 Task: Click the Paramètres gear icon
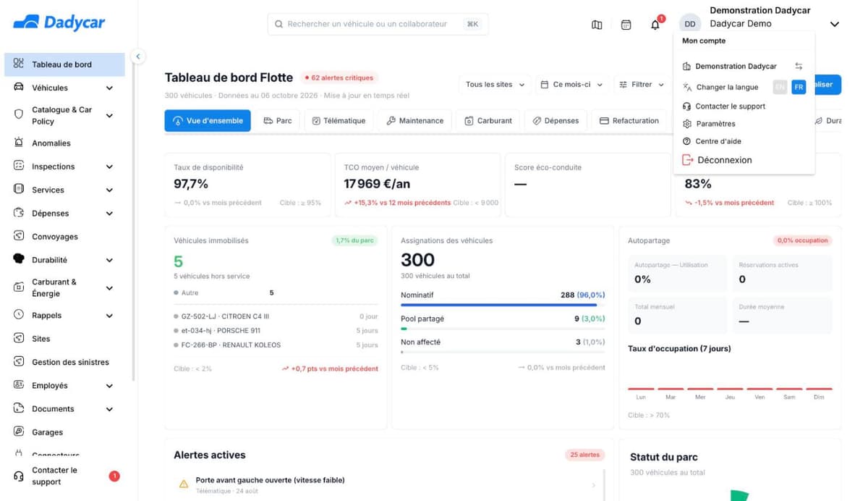pyautogui.click(x=687, y=124)
